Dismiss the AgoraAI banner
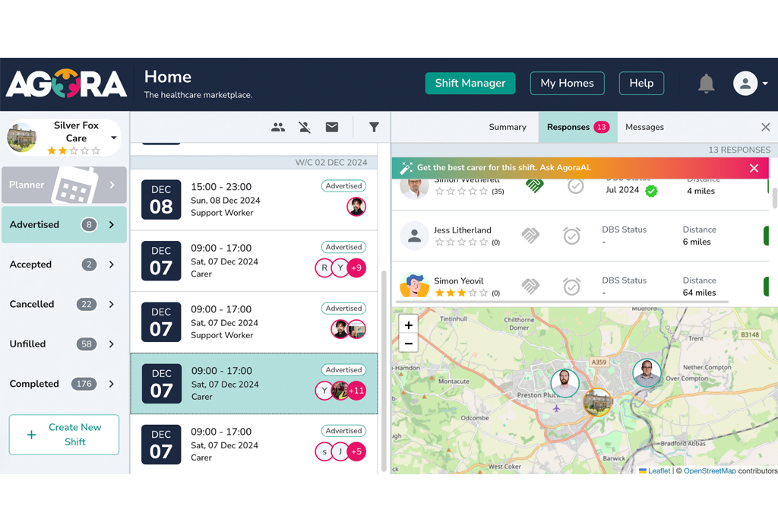Viewport: 778px width, 532px height. (x=754, y=168)
